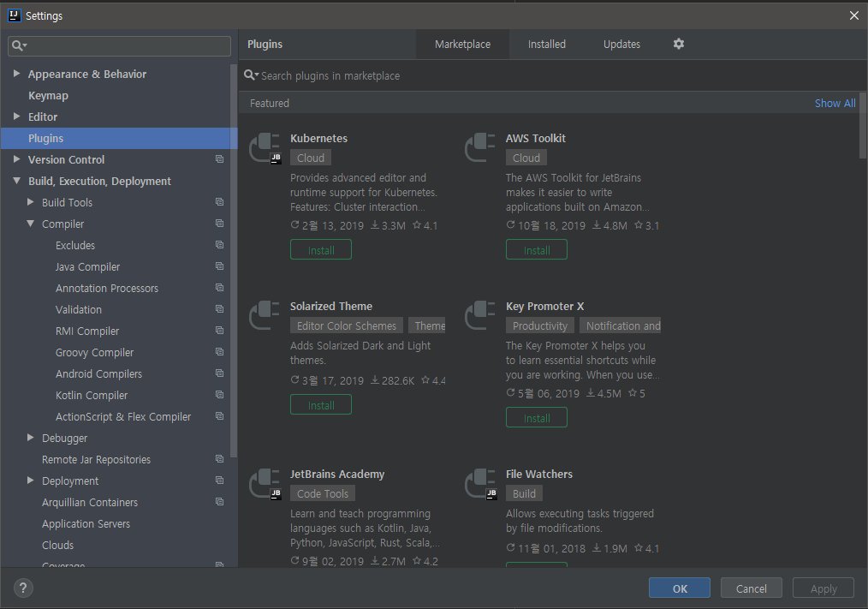Click project-level icon beside Arquillian Containers
Viewport: 868px width, 609px height.
pyautogui.click(x=219, y=501)
